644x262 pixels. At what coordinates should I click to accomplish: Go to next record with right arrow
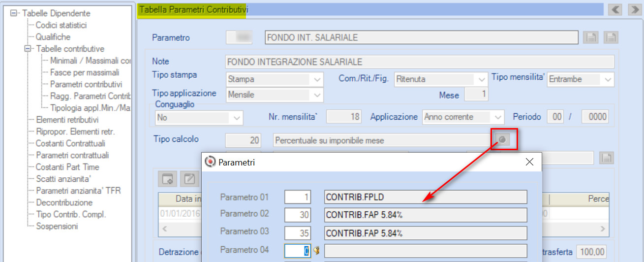[634, 9]
